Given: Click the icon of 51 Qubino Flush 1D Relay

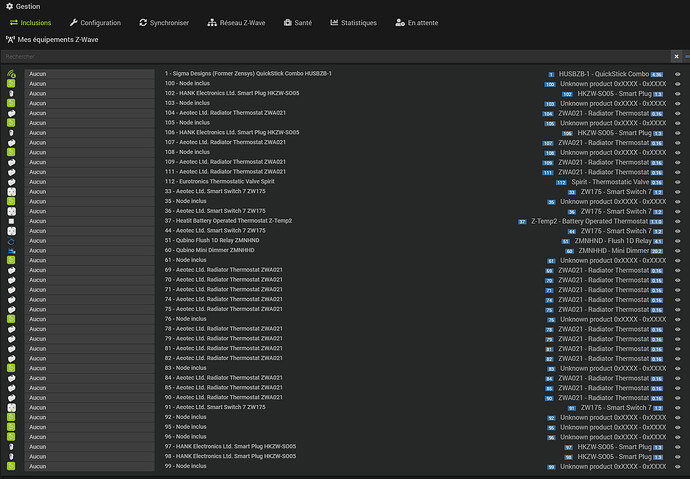Looking at the screenshot, I should [x=11, y=241].
